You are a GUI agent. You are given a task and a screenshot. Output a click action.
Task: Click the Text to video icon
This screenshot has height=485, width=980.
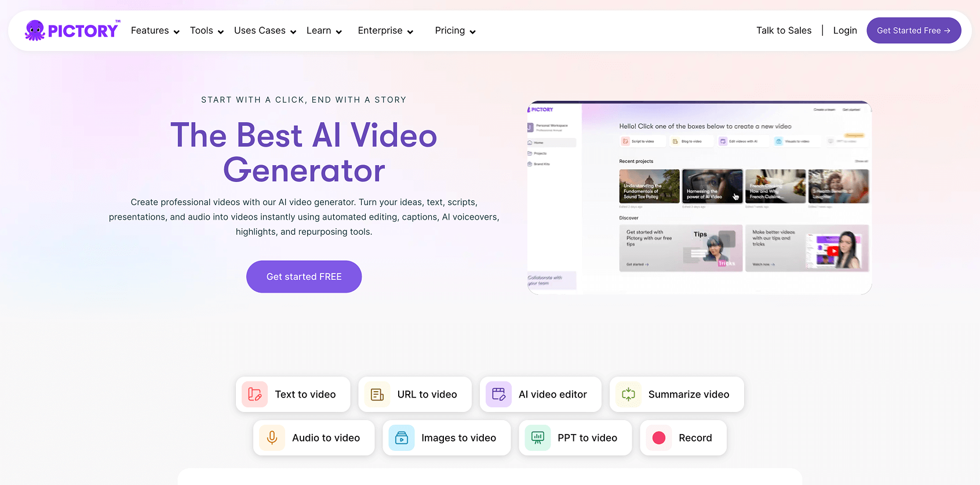[254, 395]
